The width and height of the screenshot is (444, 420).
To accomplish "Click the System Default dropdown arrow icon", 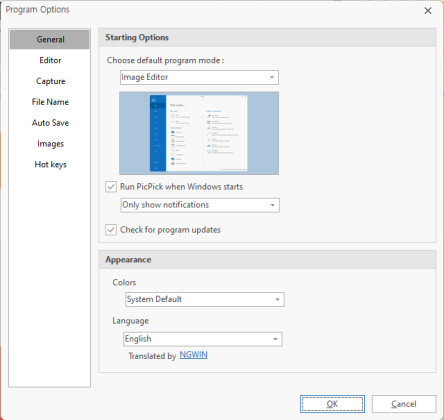I will point(277,299).
